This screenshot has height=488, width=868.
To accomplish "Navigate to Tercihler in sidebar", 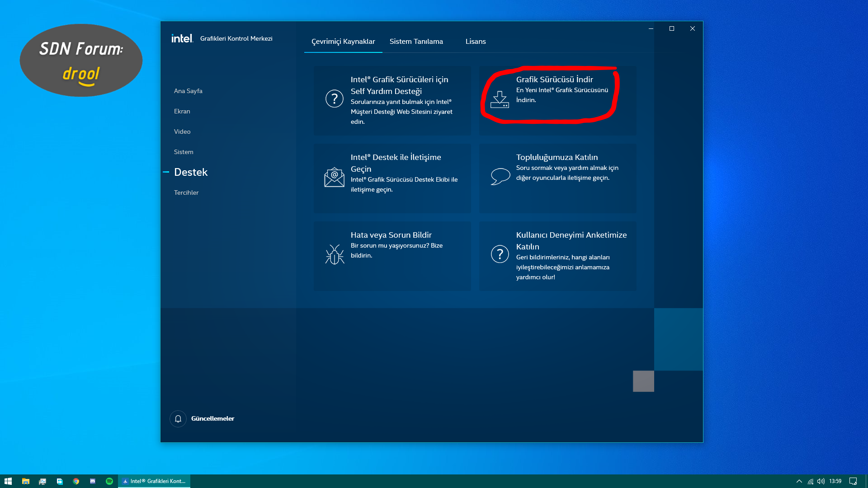I will pyautogui.click(x=186, y=192).
